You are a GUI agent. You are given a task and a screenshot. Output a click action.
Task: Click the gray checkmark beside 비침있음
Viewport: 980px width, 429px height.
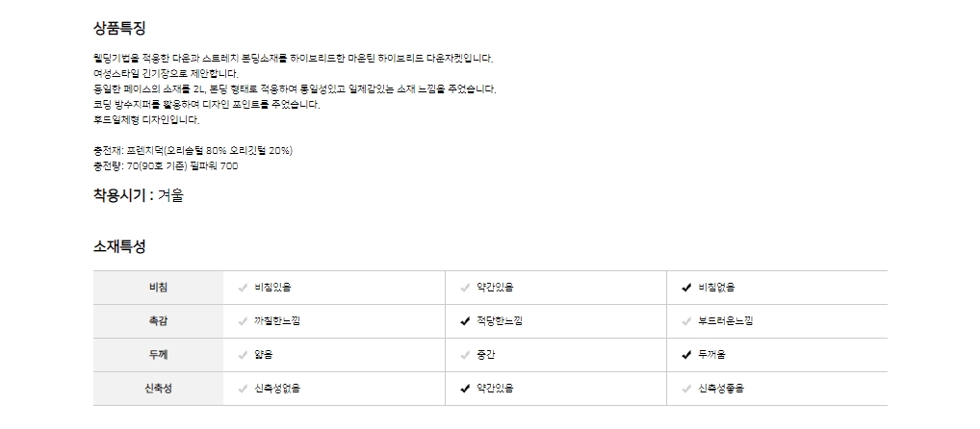243,288
